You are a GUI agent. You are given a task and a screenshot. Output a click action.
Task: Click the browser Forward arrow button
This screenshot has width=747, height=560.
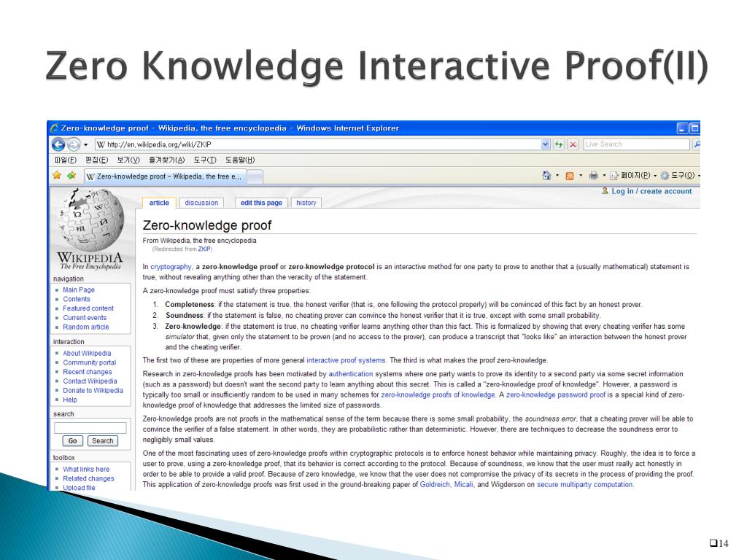click(74, 144)
